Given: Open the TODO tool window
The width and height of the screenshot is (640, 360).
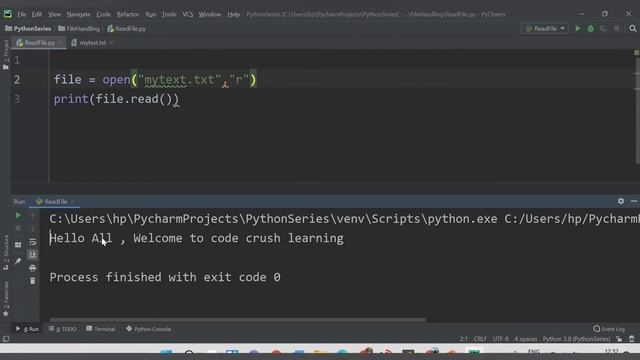Looking at the screenshot, I should tap(62, 329).
